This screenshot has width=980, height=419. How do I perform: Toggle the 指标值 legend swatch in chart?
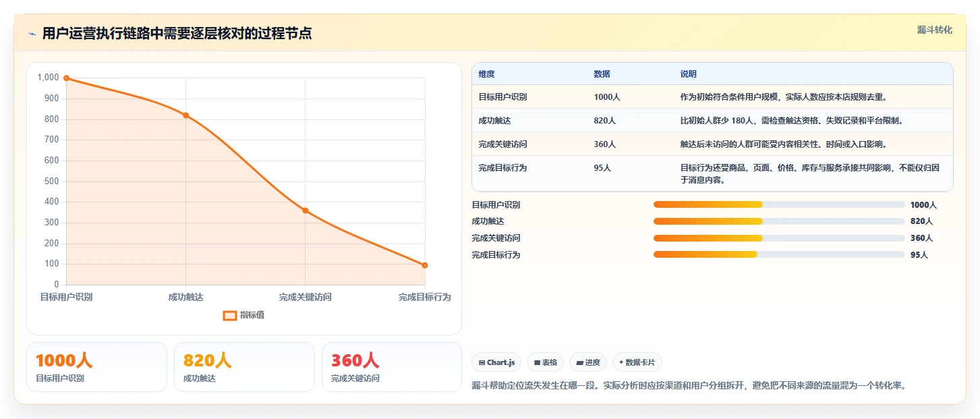coord(230,315)
